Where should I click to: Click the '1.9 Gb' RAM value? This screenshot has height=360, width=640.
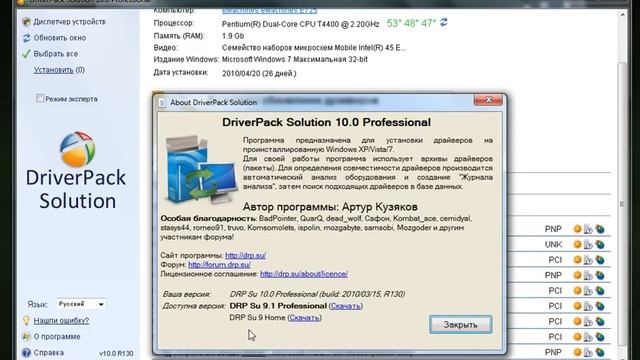pos(233,36)
